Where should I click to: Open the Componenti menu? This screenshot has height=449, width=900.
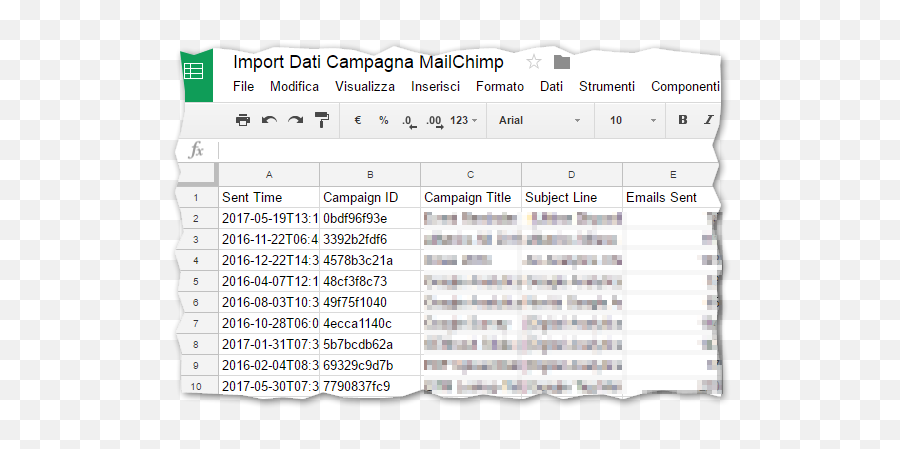click(685, 87)
